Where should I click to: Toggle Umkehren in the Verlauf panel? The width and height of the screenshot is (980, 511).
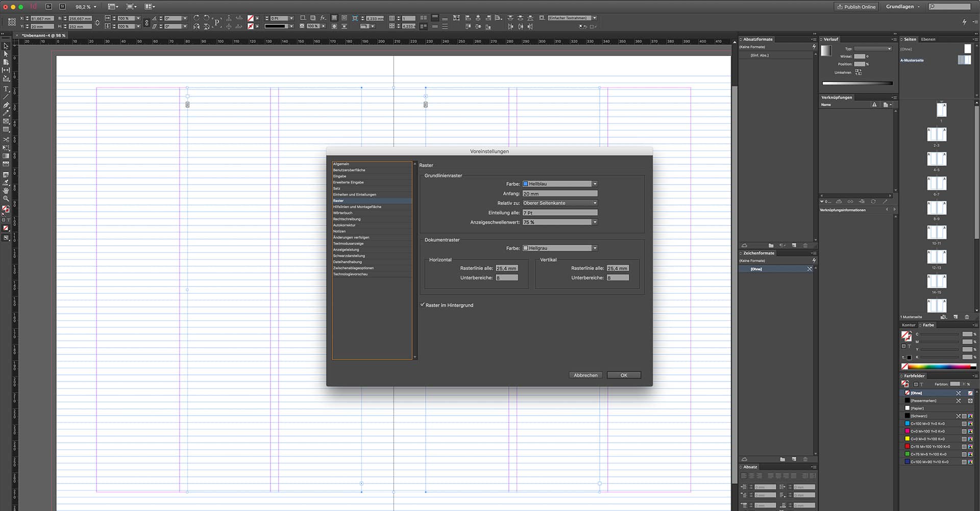860,72
